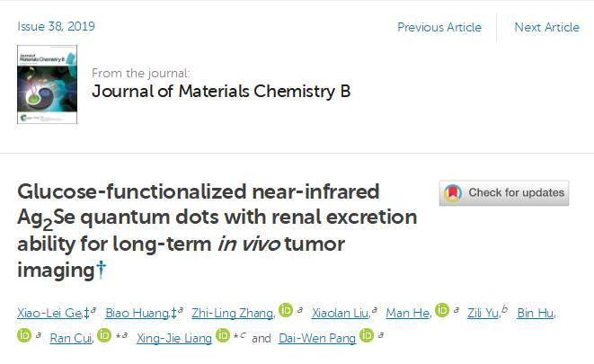Open ORCID icon after Bin Hu

click(24, 335)
